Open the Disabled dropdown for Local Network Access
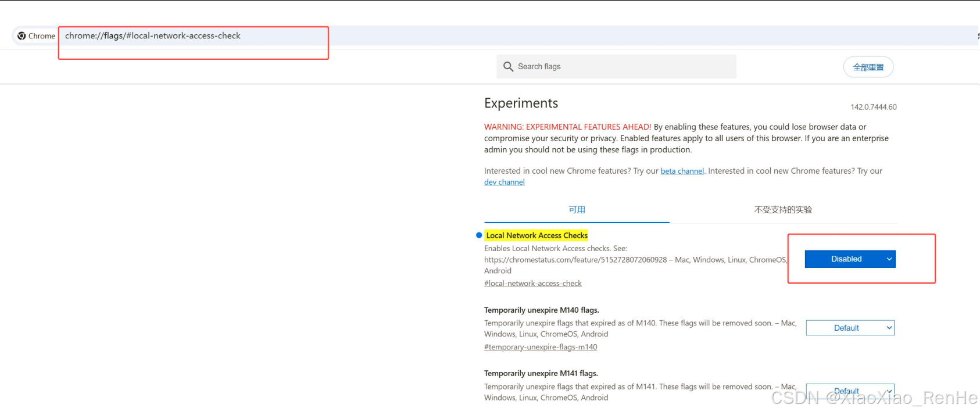Viewport: 980px width, 415px height. point(850,259)
